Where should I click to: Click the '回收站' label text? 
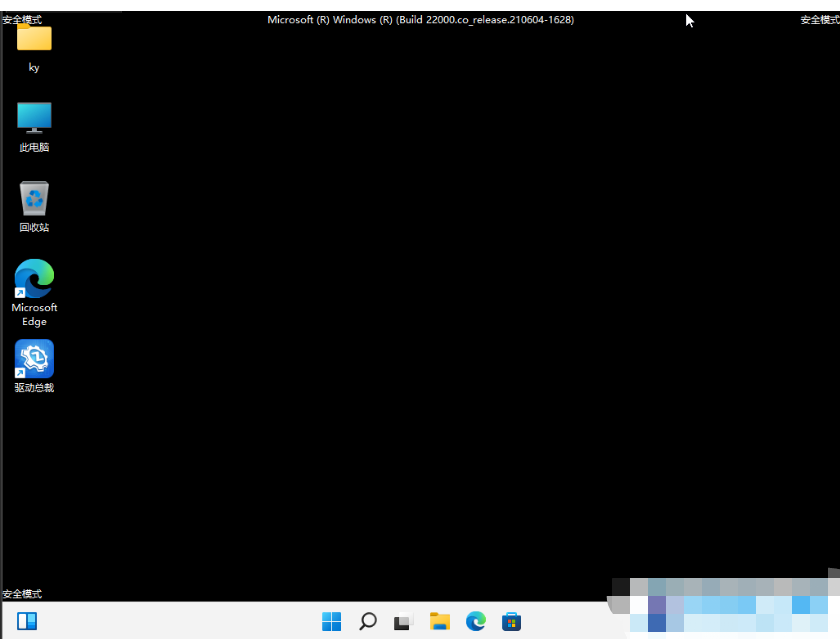click(34, 227)
